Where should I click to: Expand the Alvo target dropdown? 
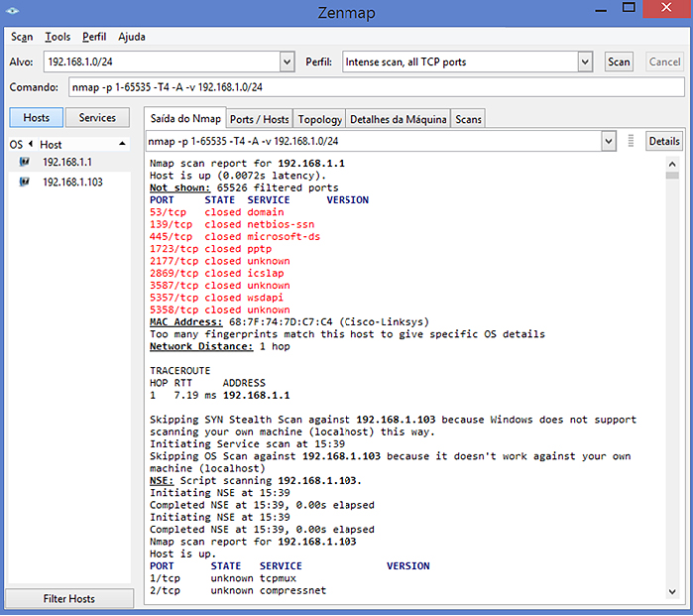(288, 62)
